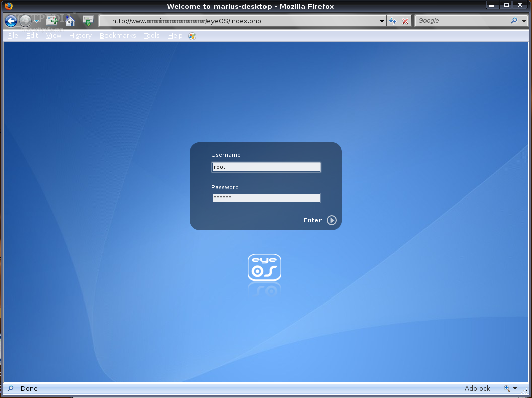Image resolution: width=532 pixels, height=398 pixels.
Task: Click the Adblock status bar label
Action: pos(477,388)
